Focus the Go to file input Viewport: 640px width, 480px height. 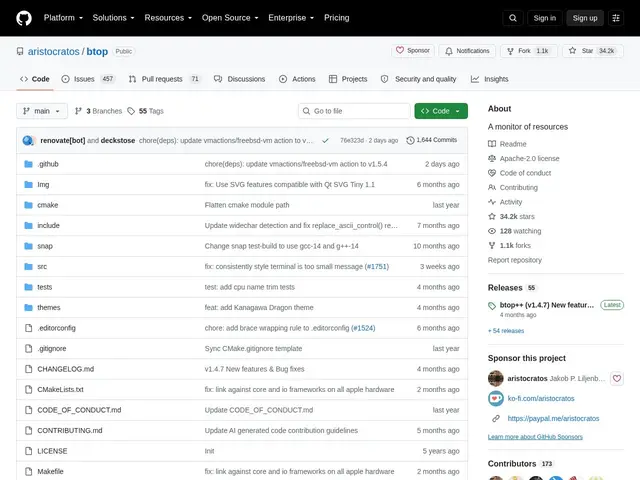coord(354,111)
